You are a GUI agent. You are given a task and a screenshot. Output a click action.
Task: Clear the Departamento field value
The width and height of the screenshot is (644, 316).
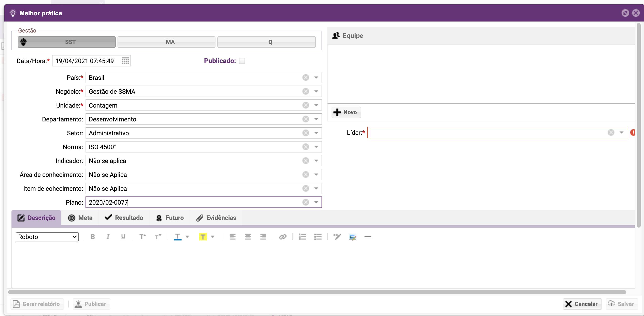(306, 119)
